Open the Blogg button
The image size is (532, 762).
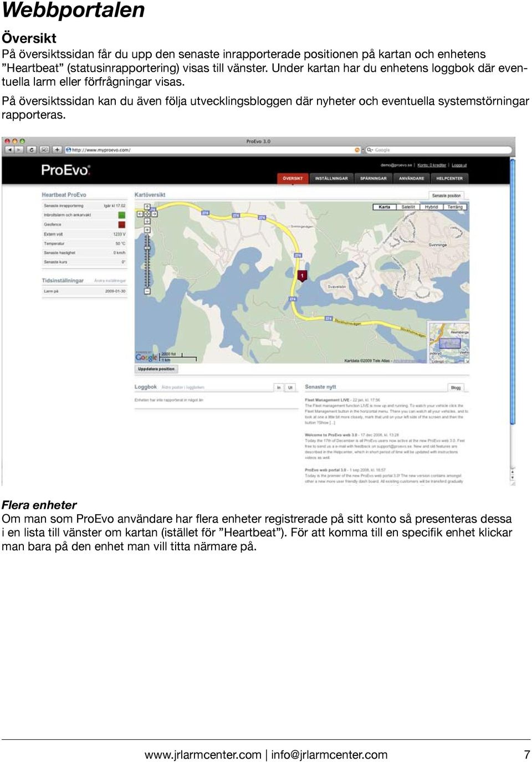pos(456,388)
